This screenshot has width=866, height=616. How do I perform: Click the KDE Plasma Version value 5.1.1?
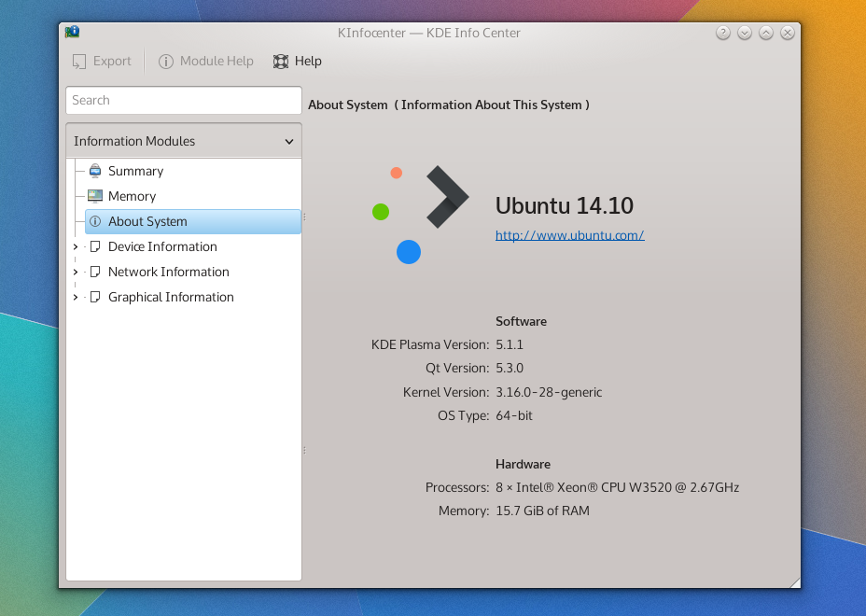(510, 344)
